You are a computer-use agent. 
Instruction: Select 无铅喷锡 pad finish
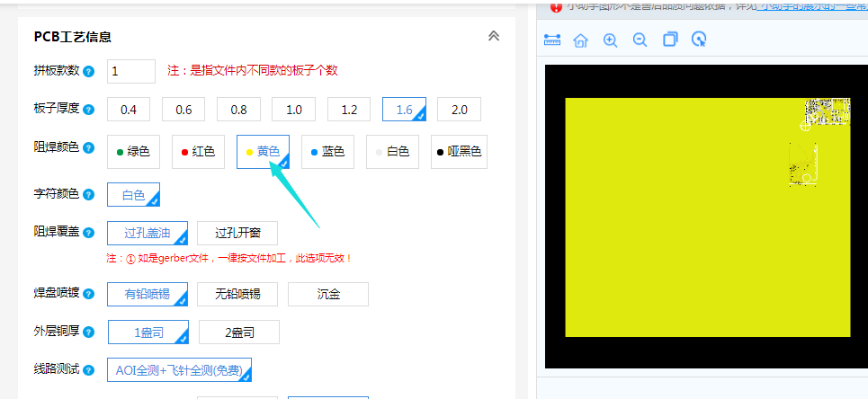coord(237,294)
